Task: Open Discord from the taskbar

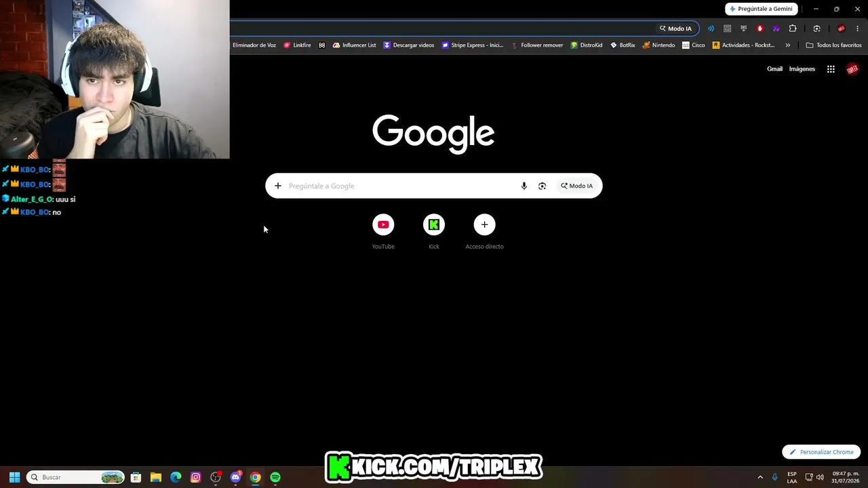Action: 235,477
